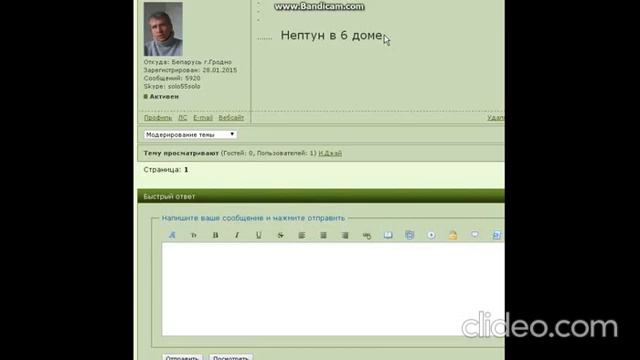
Task: Click 'Тему просматривают' label
Action: tap(181, 153)
